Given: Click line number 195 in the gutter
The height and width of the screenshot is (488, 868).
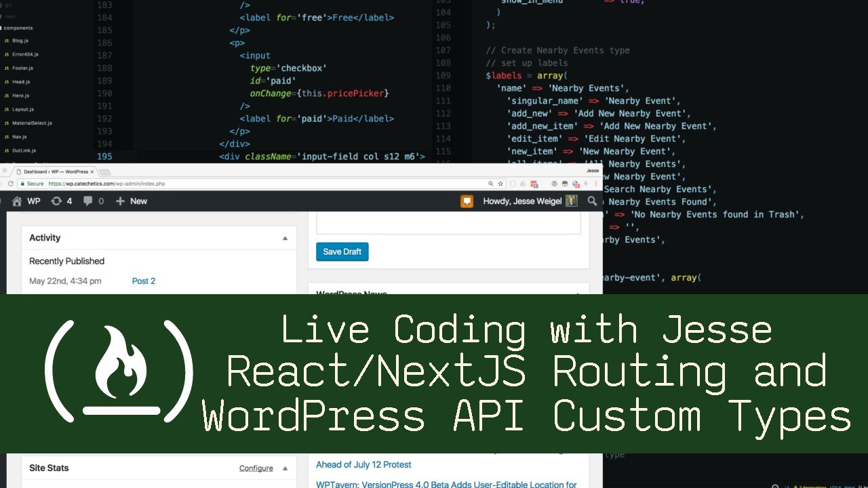Looking at the screenshot, I should [x=104, y=157].
